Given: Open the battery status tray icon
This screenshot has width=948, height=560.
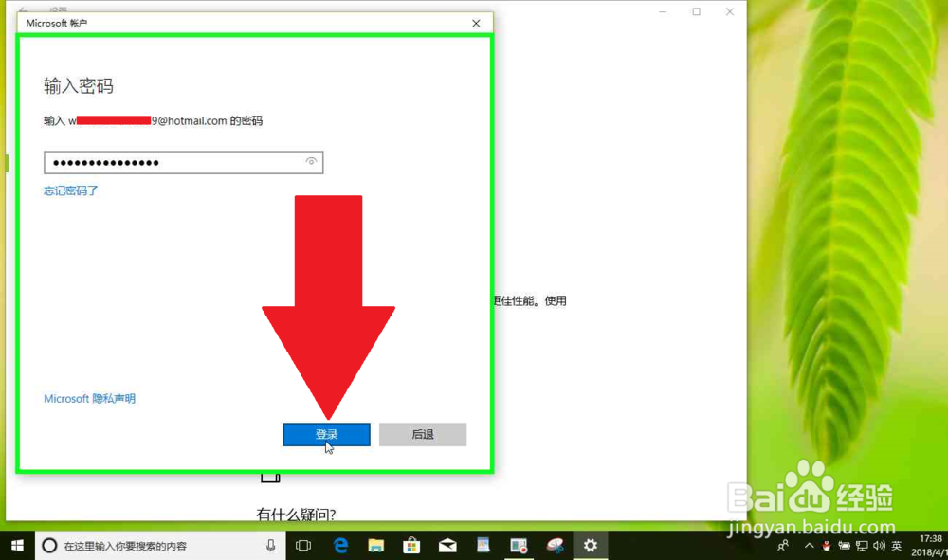Looking at the screenshot, I should pos(845,546).
